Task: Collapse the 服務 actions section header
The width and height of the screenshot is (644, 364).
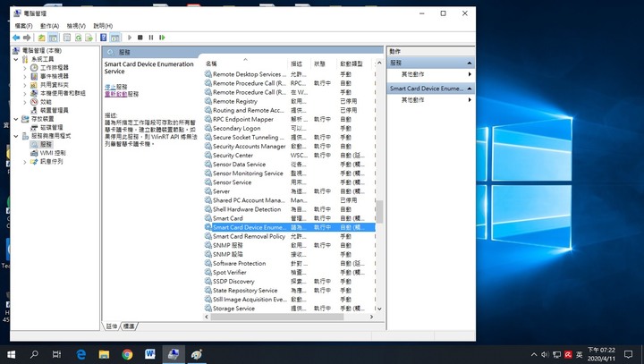Action: point(431,63)
